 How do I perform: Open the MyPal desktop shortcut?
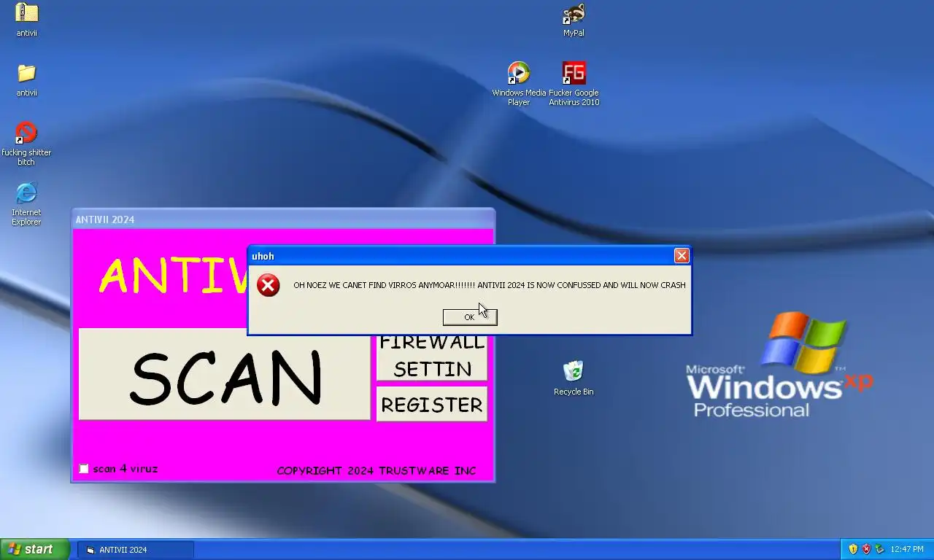[574, 13]
